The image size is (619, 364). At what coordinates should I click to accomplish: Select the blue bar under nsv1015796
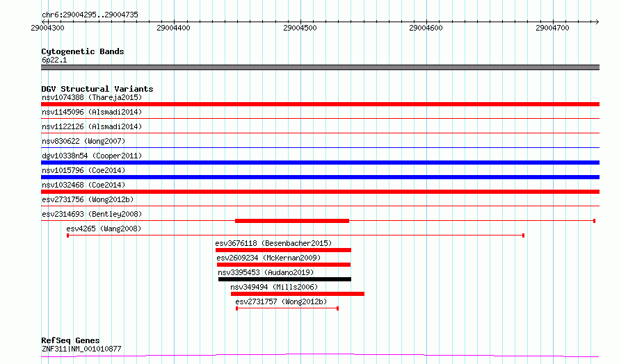coord(320,177)
